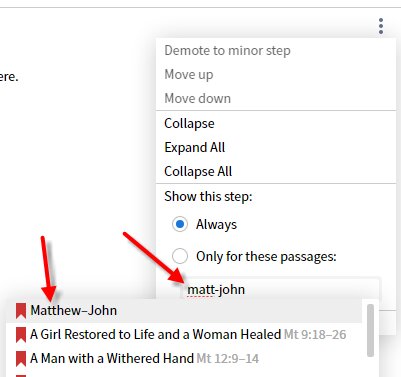
Task: Pick A Man with a Withered Hand suggestion
Action: (184, 359)
